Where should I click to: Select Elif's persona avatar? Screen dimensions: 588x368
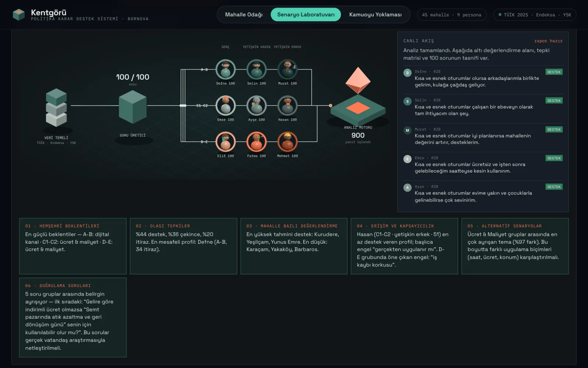(226, 142)
